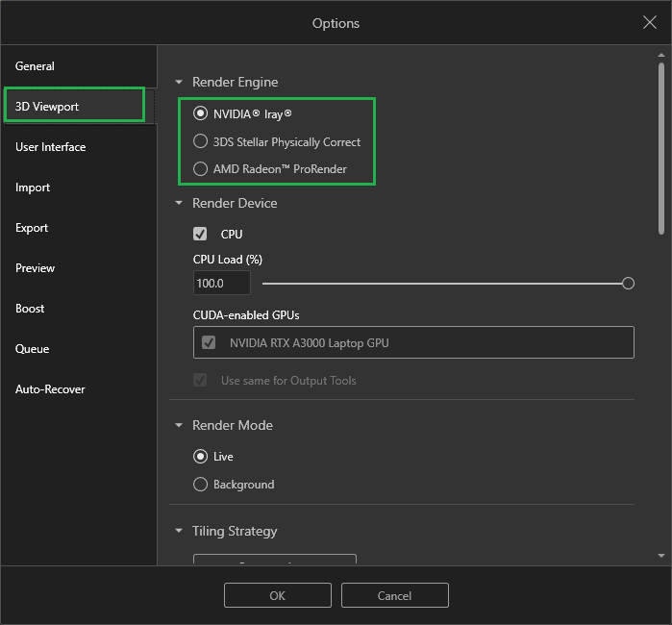Click the CPU Load slider handle
The height and width of the screenshot is (625, 672).
pyautogui.click(x=628, y=284)
